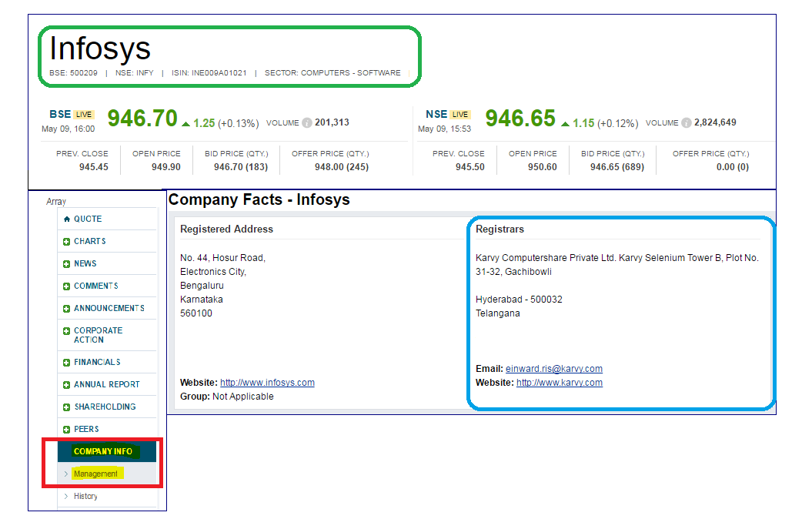Image resolution: width=812 pixels, height=519 pixels.
Task: Click the BSE change value 1.25 (+0.13%)
Action: click(226, 123)
